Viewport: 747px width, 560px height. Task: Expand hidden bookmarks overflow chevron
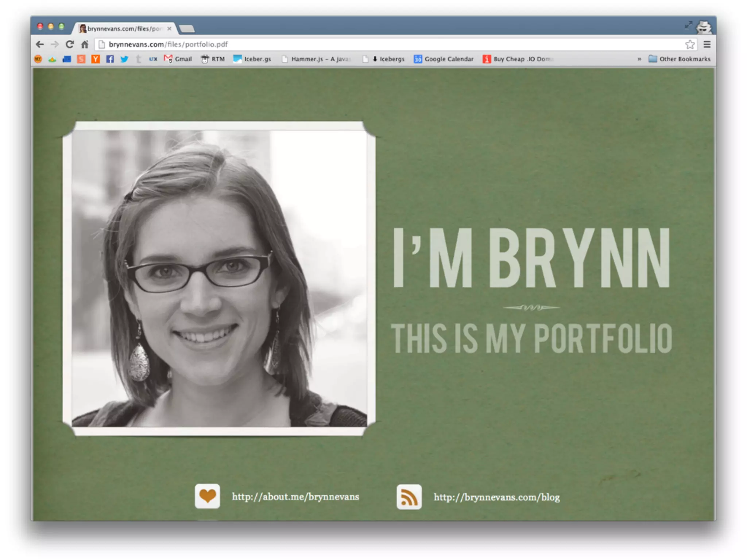[639, 59]
